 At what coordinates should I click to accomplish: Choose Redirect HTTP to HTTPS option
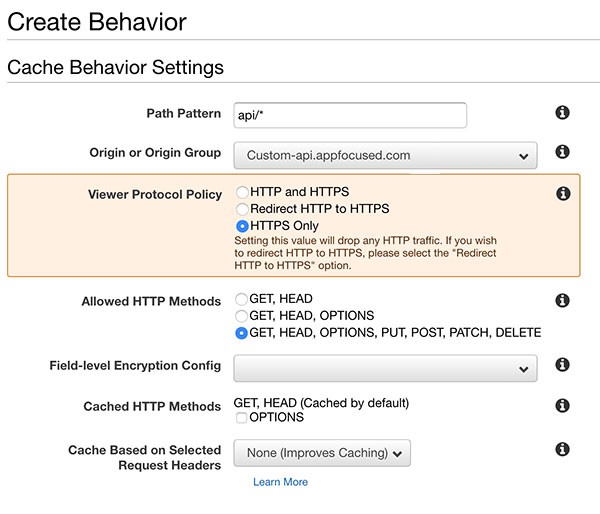(241, 208)
